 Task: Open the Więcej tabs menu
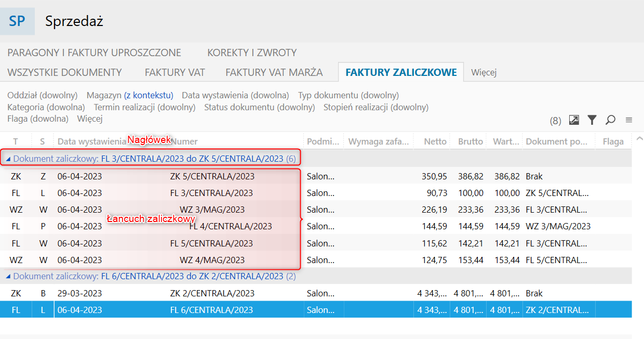click(x=484, y=72)
